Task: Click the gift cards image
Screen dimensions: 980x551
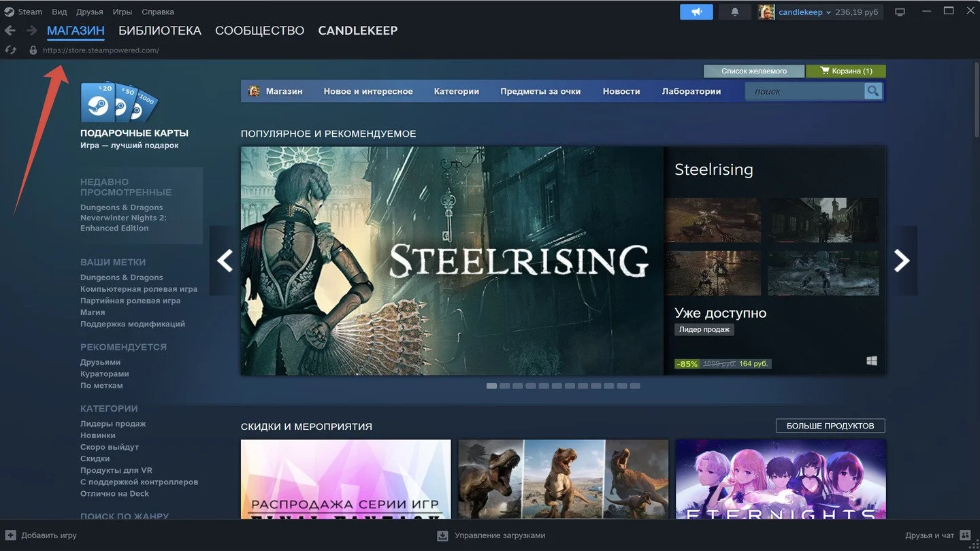Action: 119,103
